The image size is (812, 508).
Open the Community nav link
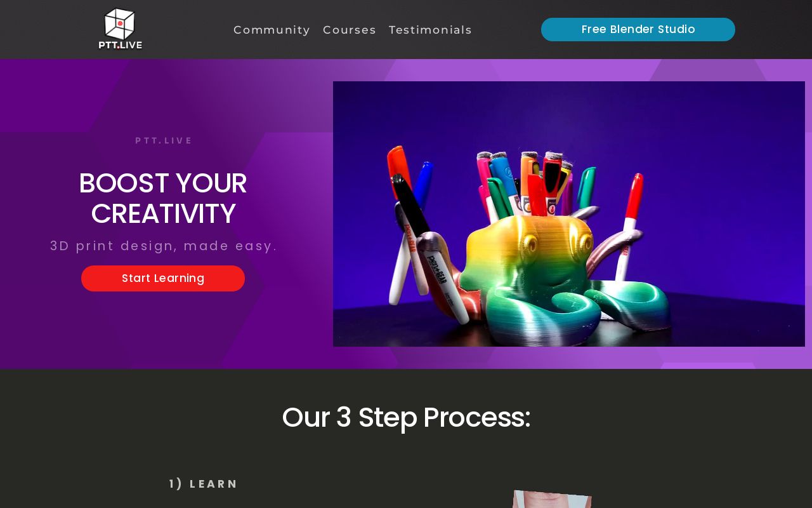272,30
